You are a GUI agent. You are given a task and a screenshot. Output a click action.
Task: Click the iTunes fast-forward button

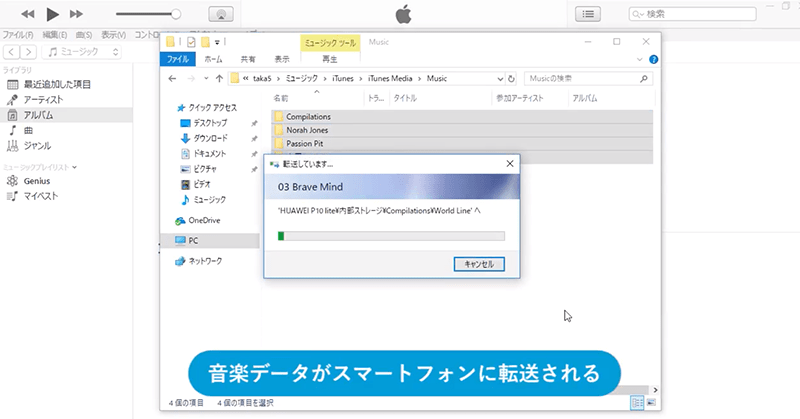click(77, 14)
